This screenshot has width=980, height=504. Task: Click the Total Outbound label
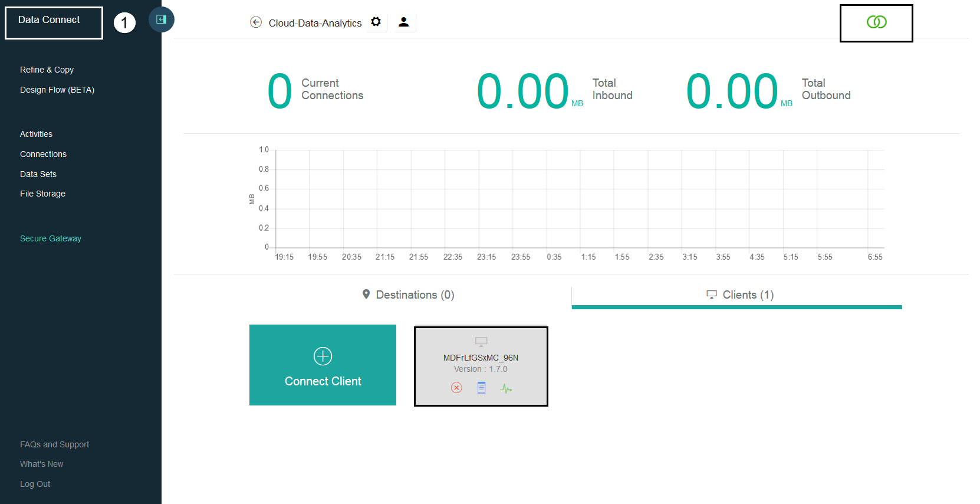coord(826,89)
